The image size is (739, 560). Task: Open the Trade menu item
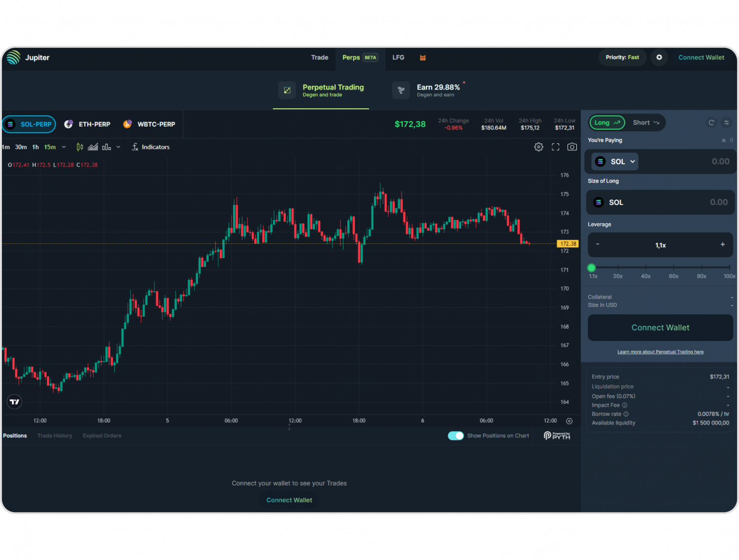click(x=320, y=58)
